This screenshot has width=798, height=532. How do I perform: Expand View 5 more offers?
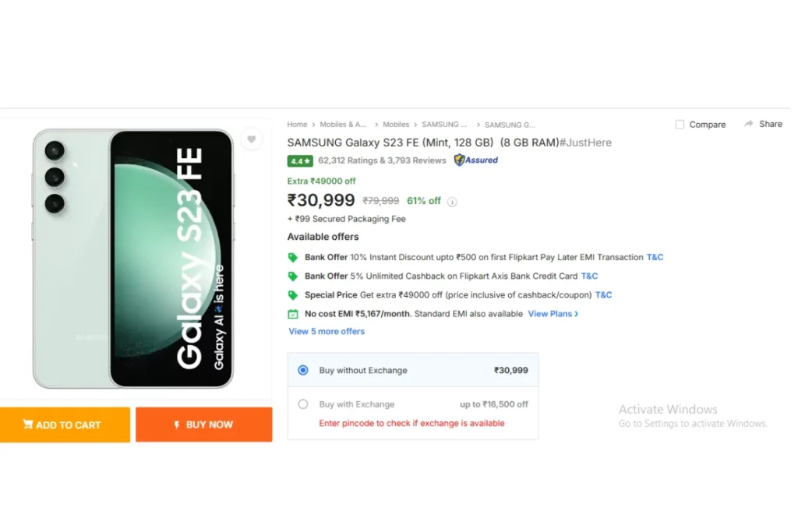(x=327, y=332)
